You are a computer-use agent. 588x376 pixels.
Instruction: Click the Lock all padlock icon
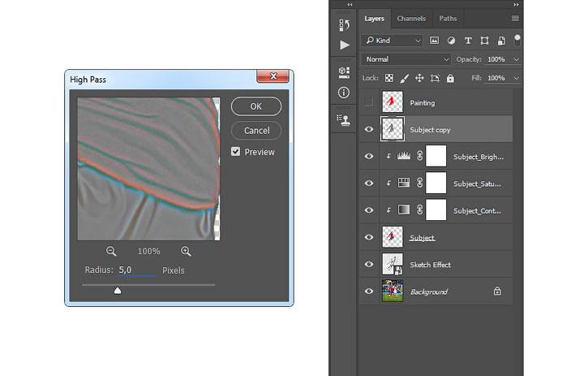[x=450, y=78]
